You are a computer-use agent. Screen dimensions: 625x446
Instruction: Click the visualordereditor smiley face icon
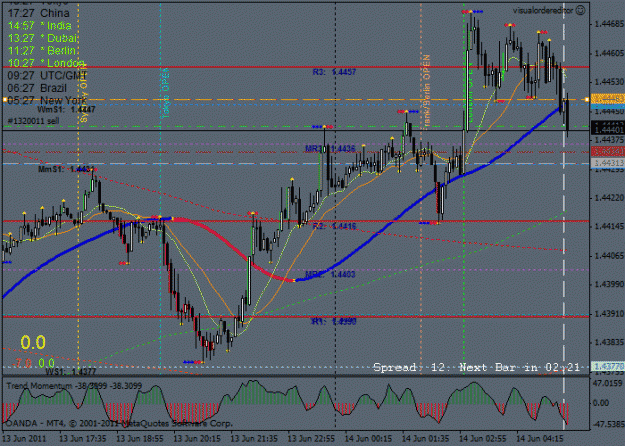[x=581, y=10]
